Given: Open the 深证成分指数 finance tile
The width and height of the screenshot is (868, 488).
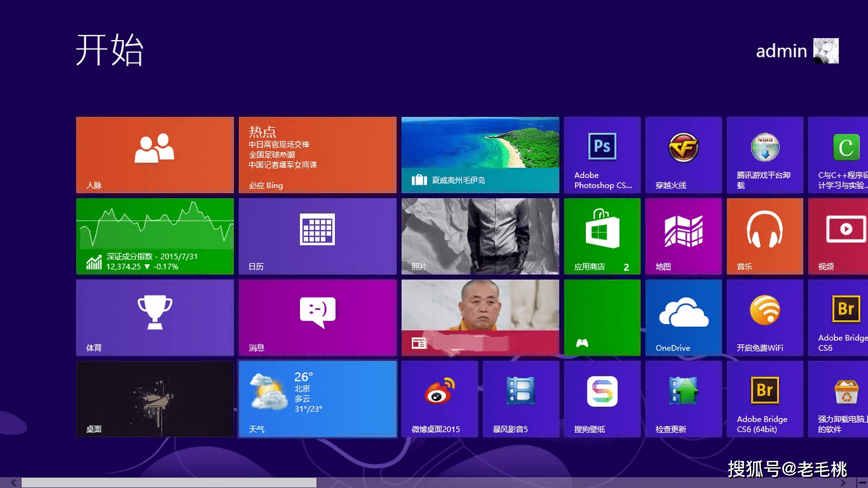Looking at the screenshot, I should (x=155, y=236).
